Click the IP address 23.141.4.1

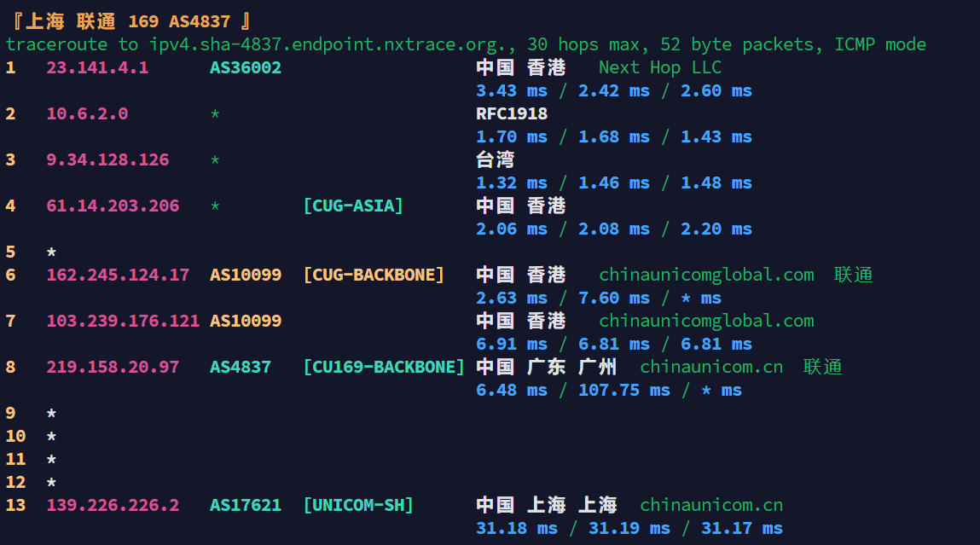click(x=97, y=67)
